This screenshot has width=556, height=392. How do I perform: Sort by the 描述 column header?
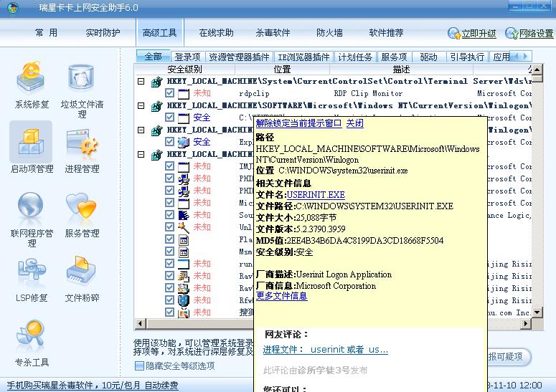[402, 70]
